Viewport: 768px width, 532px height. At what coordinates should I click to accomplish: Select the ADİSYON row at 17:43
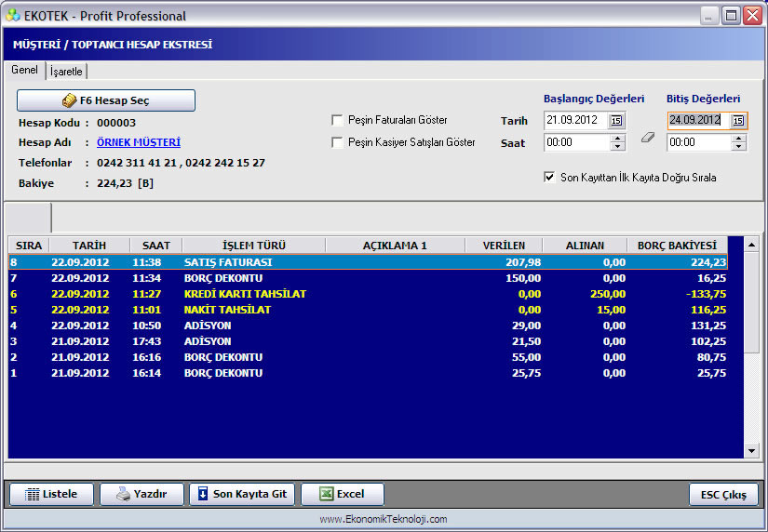(x=368, y=341)
